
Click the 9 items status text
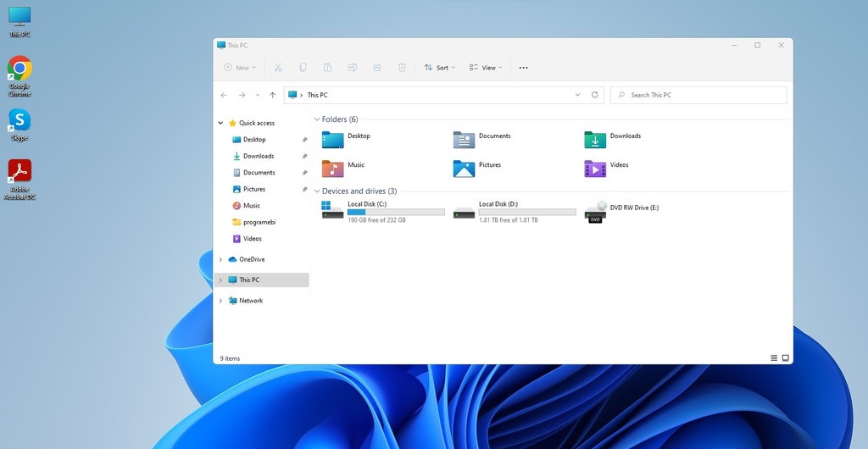pos(231,358)
